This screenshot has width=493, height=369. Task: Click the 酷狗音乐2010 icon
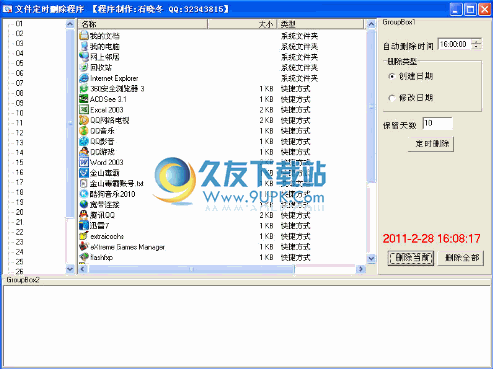tap(84, 194)
